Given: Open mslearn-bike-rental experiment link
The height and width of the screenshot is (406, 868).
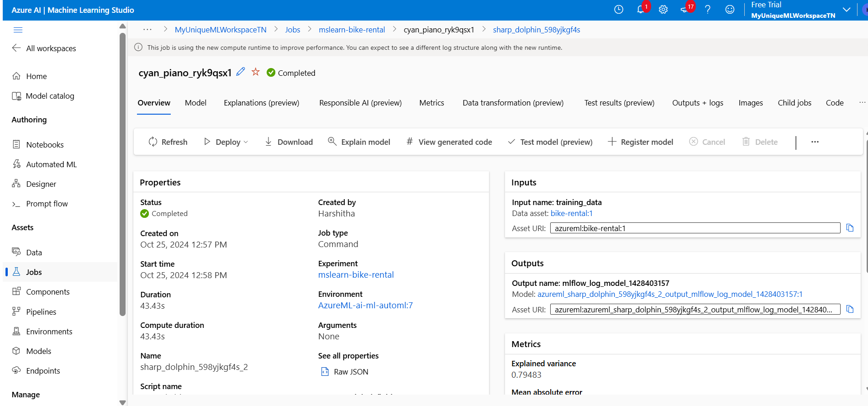Looking at the screenshot, I should coord(356,275).
